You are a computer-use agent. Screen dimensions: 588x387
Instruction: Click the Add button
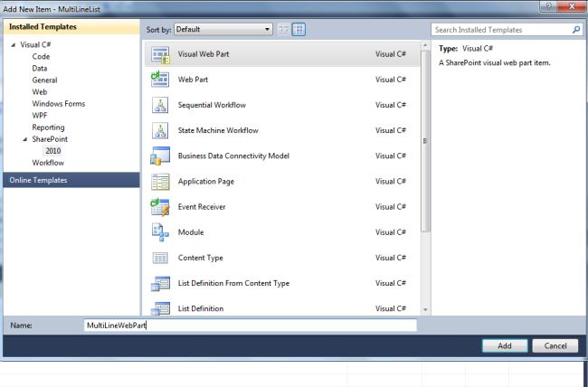tap(505, 345)
